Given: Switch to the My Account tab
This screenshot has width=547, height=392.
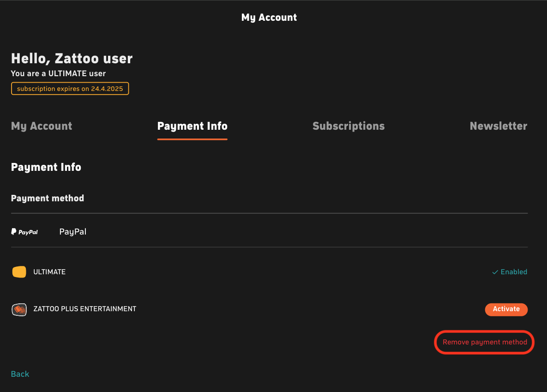Looking at the screenshot, I should pyautogui.click(x=42, y=126).
